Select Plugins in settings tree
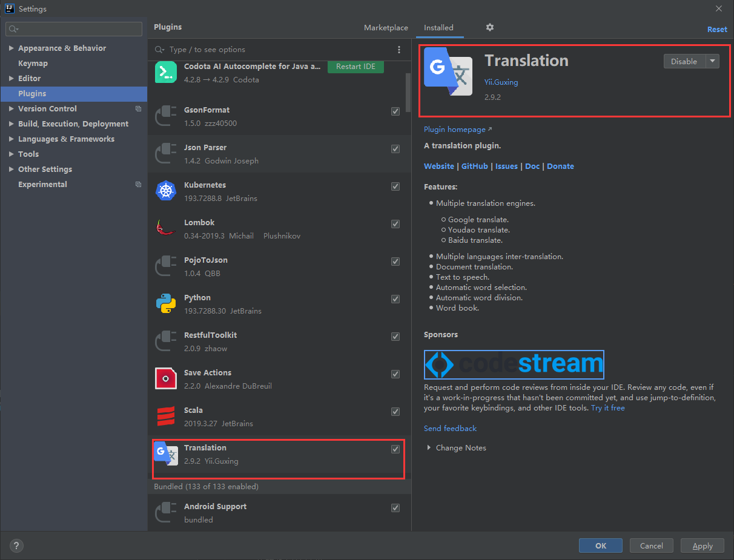 [x=74, y=94]
